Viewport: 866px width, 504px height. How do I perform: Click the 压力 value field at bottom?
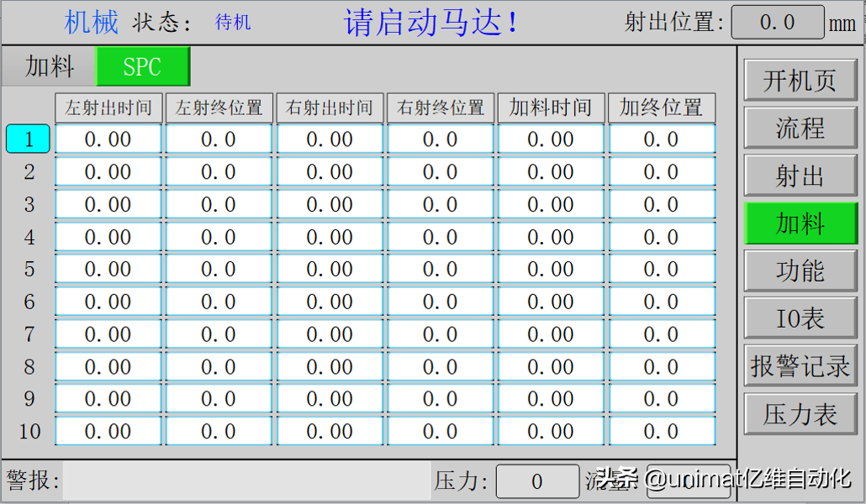pyautogui.click(x=537, y=482)
